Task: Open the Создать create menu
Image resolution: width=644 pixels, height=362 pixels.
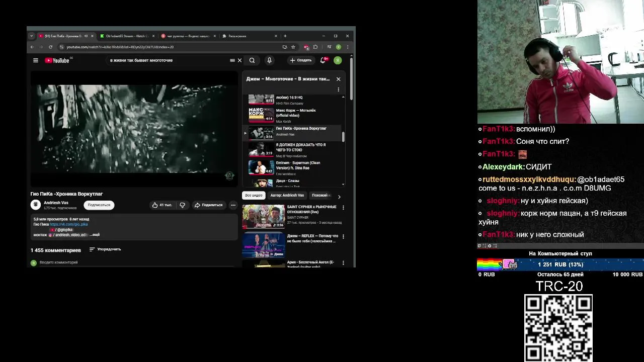Action: click(301, 60)
